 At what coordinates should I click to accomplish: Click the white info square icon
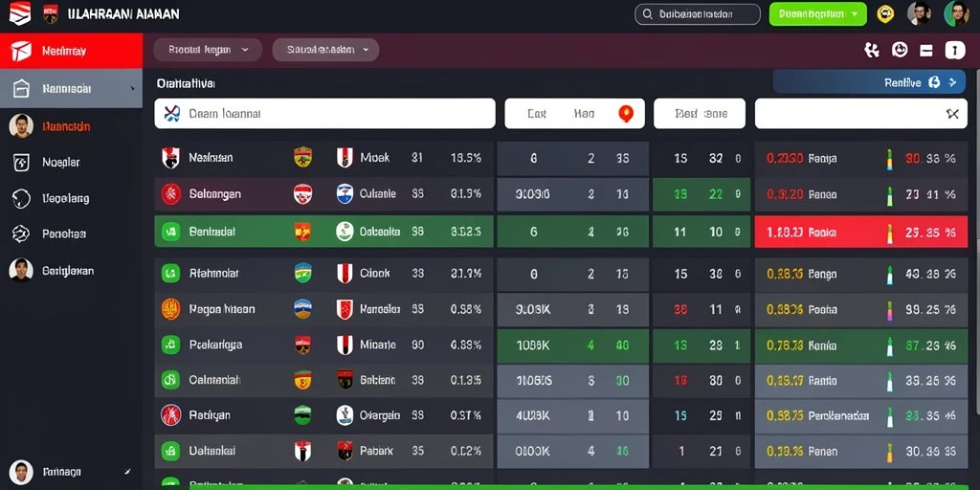(x=955, y=50)
